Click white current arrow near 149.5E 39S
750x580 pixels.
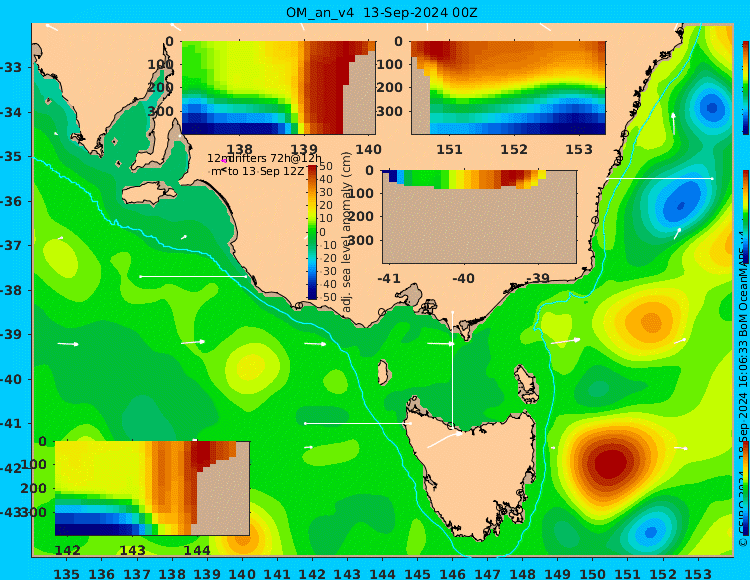(x=565, y=341)
